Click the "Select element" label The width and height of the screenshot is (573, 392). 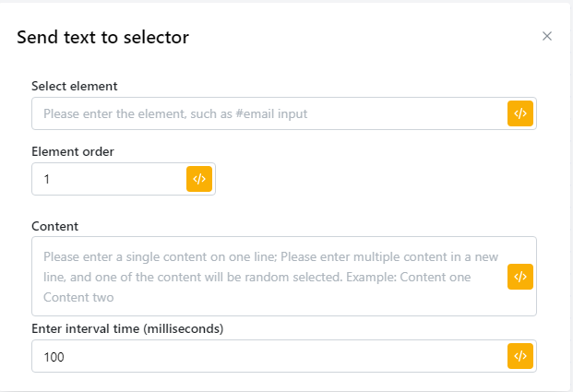tap(74, 86)
